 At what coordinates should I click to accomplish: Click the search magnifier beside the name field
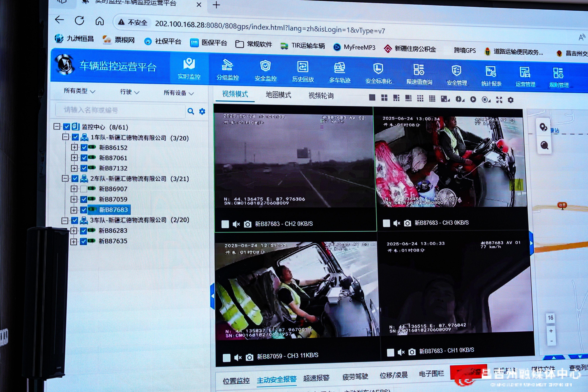tap(191, 111)
